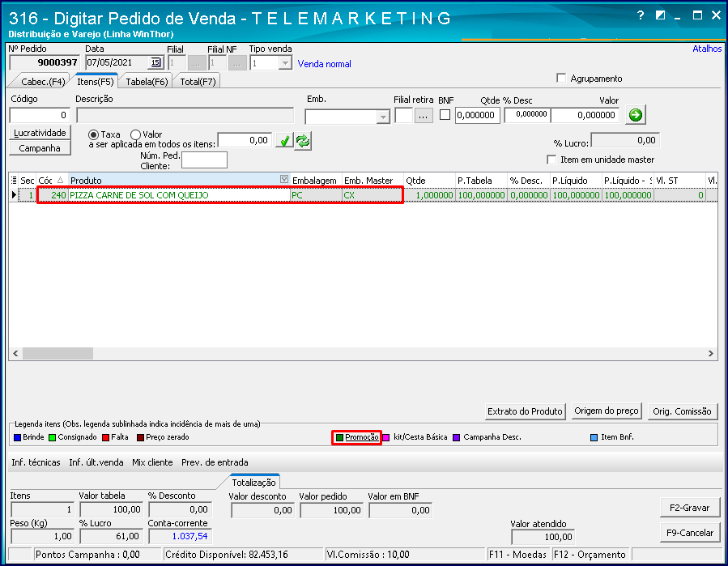Click the scrollbar left arrow
The width and height of the screenshot is (728, 566).
pyautogui.click(x=15, y=353)
